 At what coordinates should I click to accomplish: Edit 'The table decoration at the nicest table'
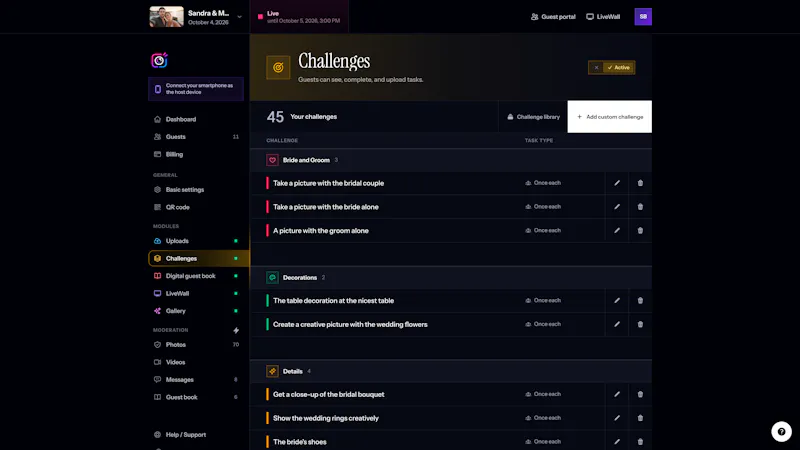617,301
